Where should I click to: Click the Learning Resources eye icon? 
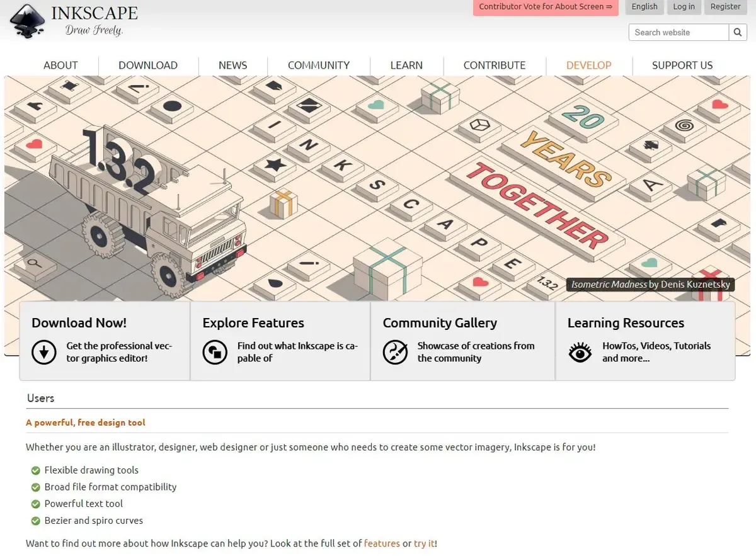[580, 353]
